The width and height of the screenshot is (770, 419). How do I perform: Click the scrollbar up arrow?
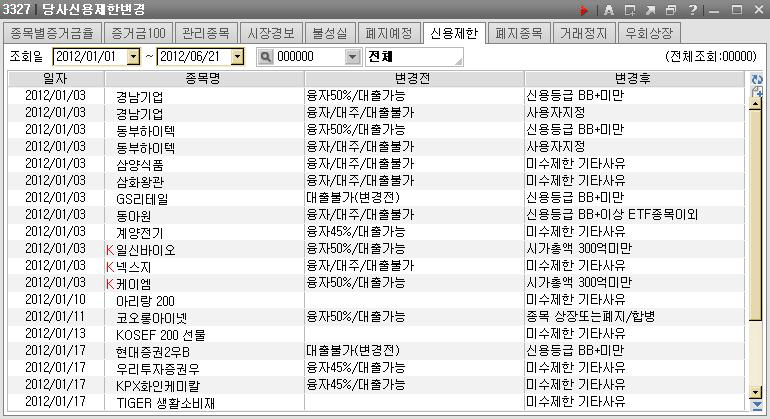tap(756, 103)
